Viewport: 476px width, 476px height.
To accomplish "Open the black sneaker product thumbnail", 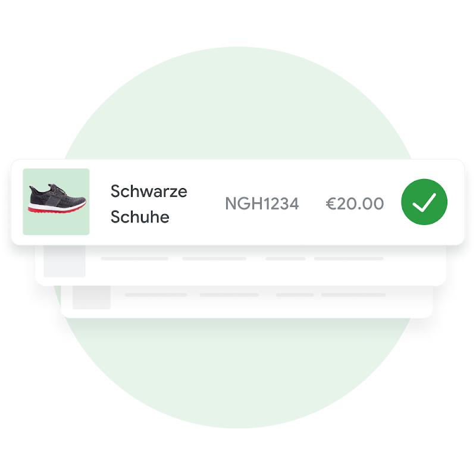I will [56, 202].
